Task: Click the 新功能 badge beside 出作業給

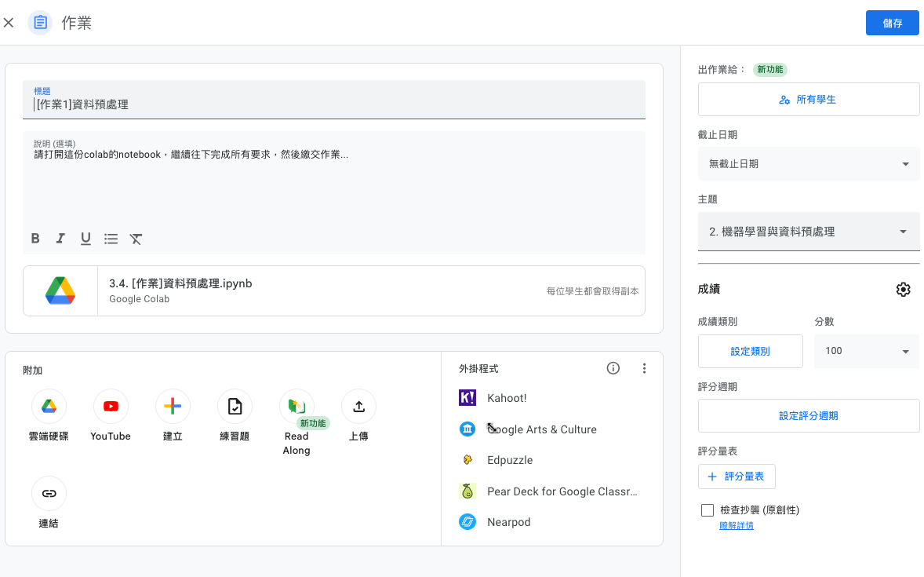Action: click(770, 69)
